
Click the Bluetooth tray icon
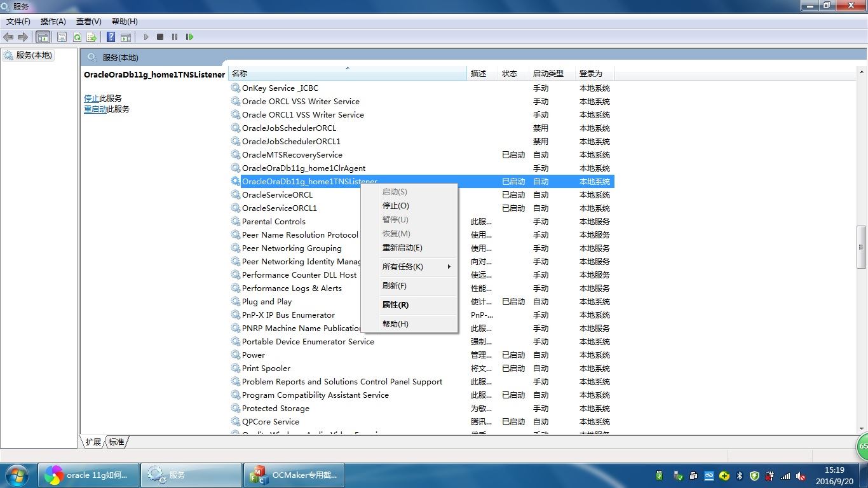pyautogui.click(x=740, y=475)
